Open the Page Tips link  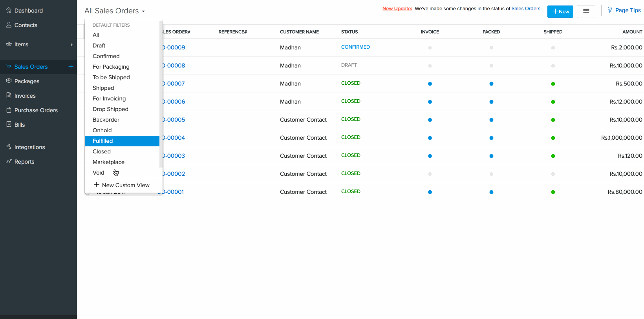pos(628,10)
